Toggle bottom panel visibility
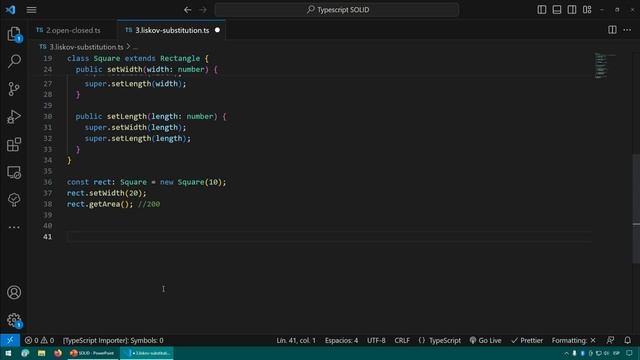 [557, 10]
